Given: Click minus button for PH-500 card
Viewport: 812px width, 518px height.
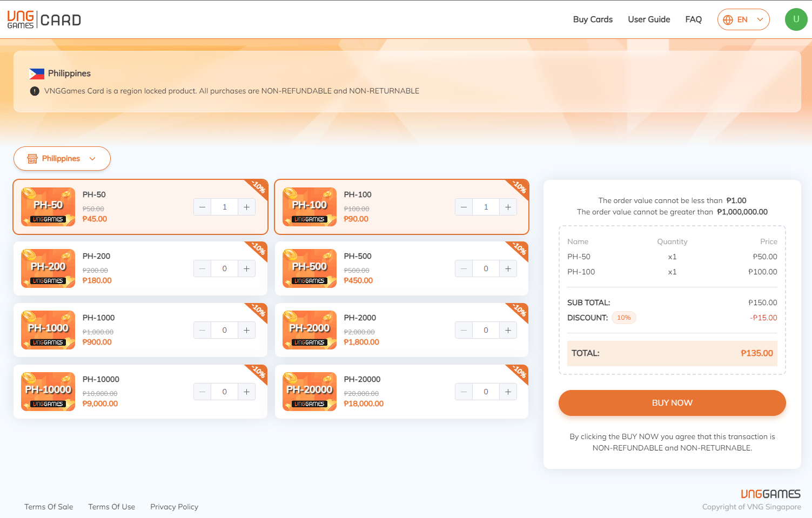Looking at the screenshot, I should (x=464, y=268).
